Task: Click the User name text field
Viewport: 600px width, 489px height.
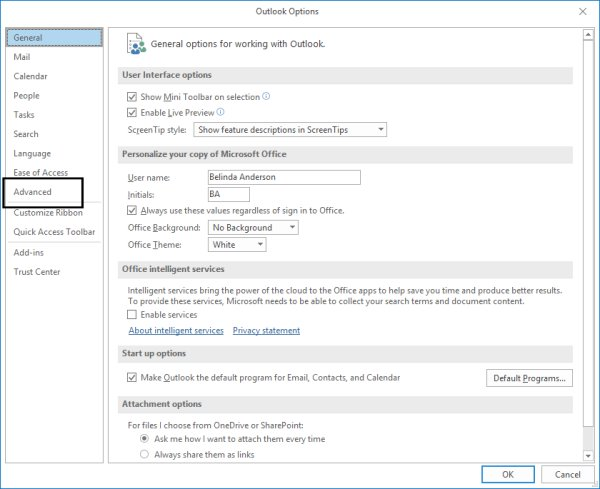Action: (x=284, y=177)
